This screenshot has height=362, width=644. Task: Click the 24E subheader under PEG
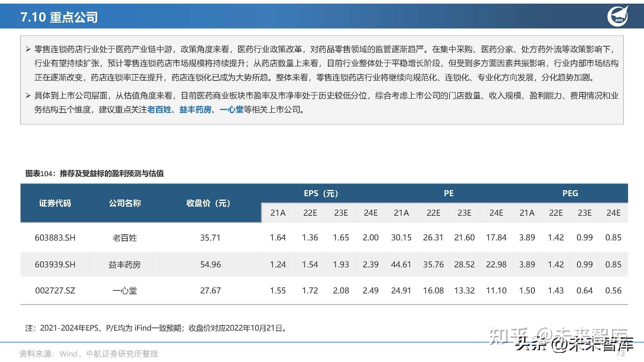click(613, 213)
